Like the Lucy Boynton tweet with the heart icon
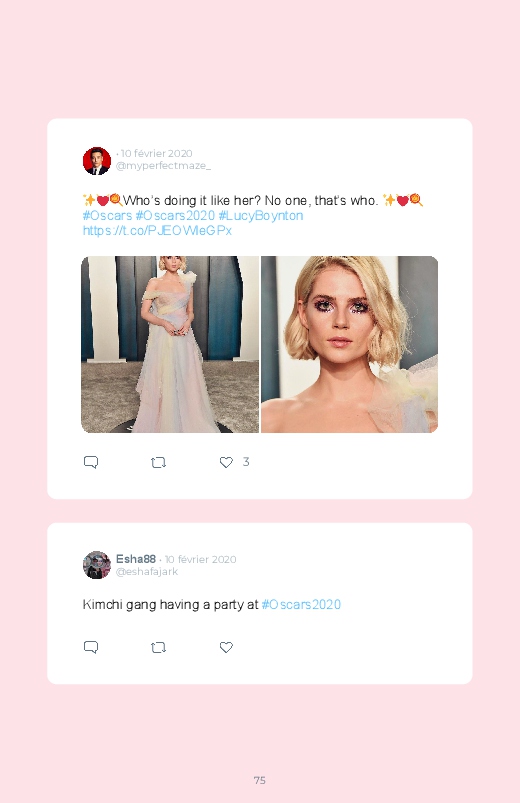Image resolution: width=520 pixels, height=803 pixels. click(226, 462)
